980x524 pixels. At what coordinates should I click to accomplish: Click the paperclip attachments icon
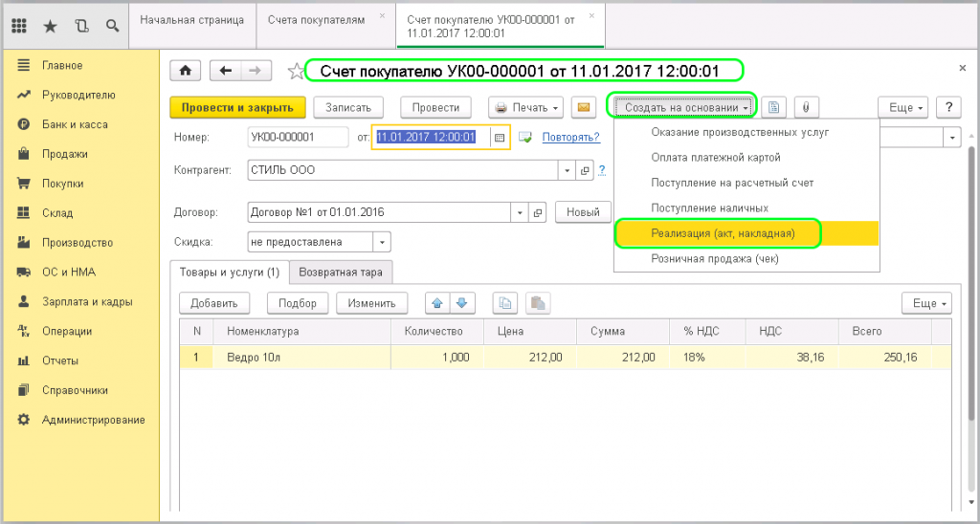click(806, 108)
